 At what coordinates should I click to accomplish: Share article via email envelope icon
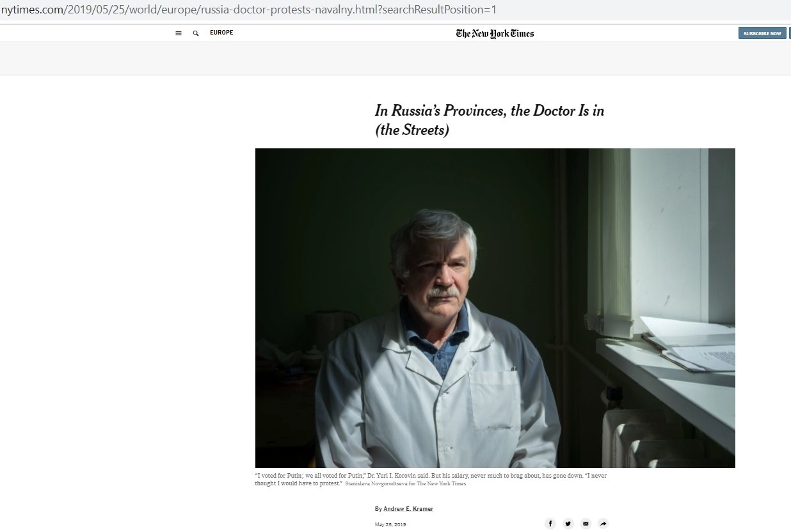[x=586, y=524]
